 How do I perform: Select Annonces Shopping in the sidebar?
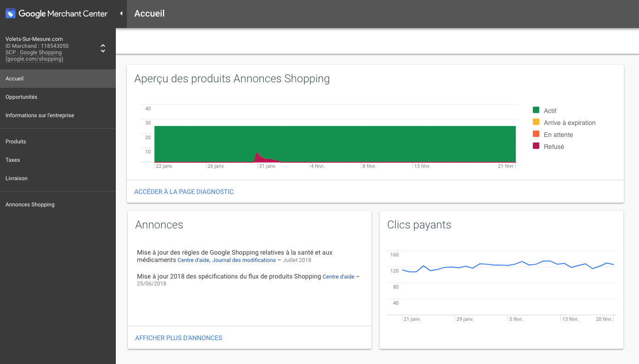(30, 204)
